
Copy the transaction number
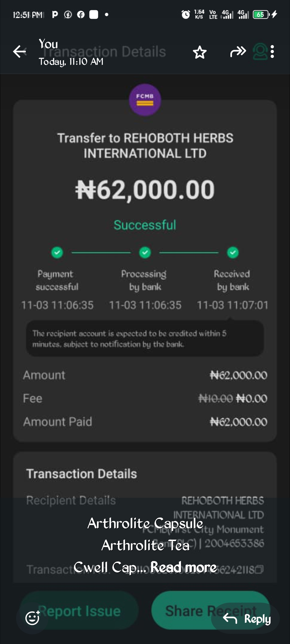(x=260, y=569)
